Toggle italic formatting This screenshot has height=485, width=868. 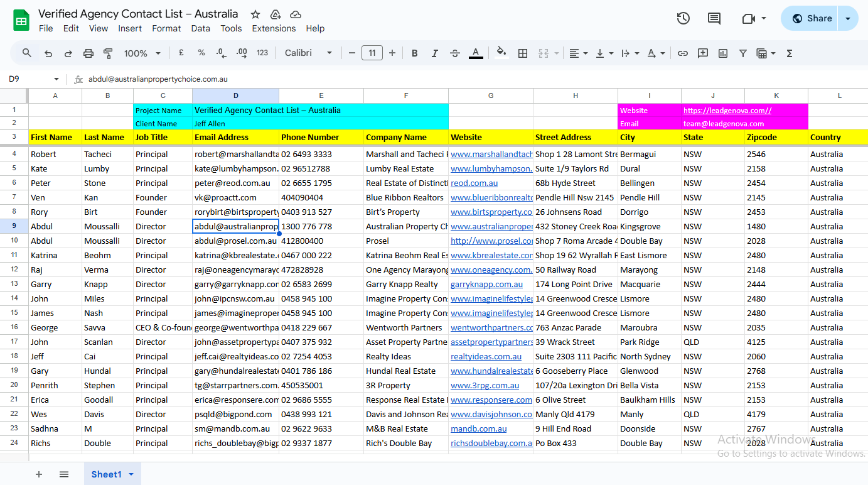coord(434,53)
